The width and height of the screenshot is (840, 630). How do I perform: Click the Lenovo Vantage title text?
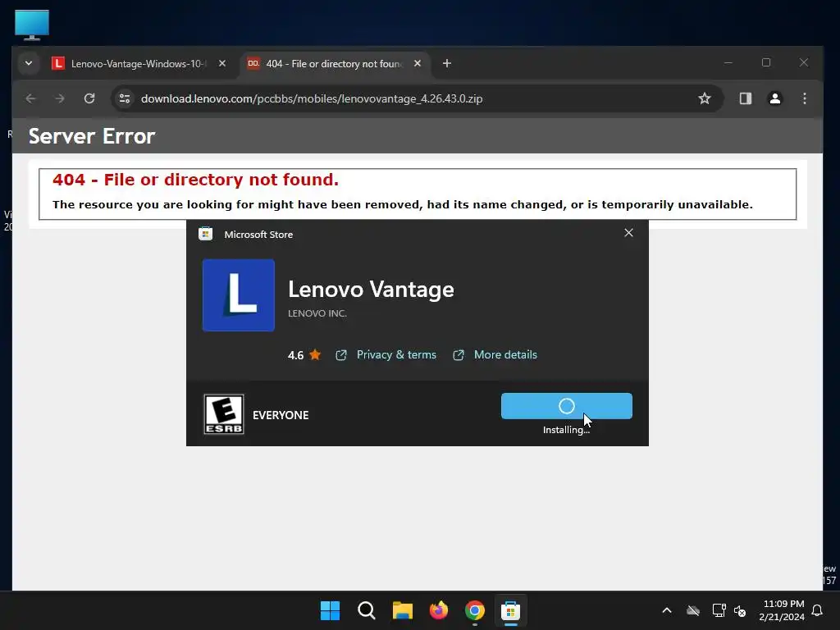coord(371,290)
